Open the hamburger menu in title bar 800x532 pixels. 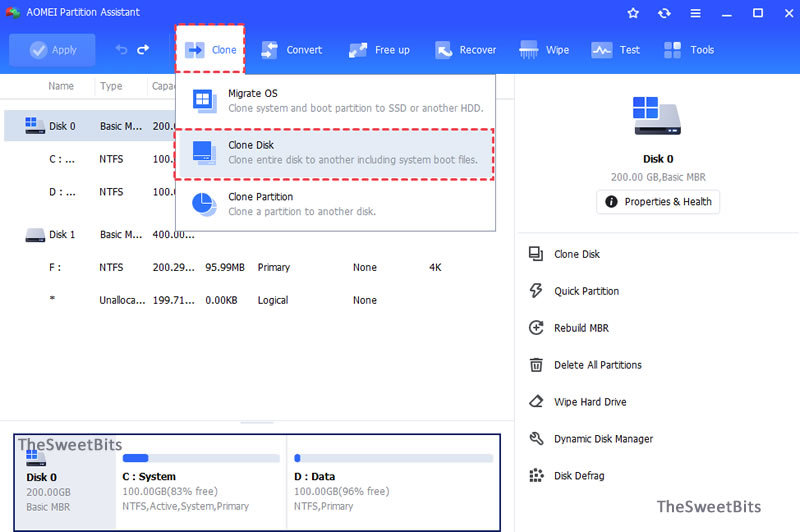tap(695, 13)
